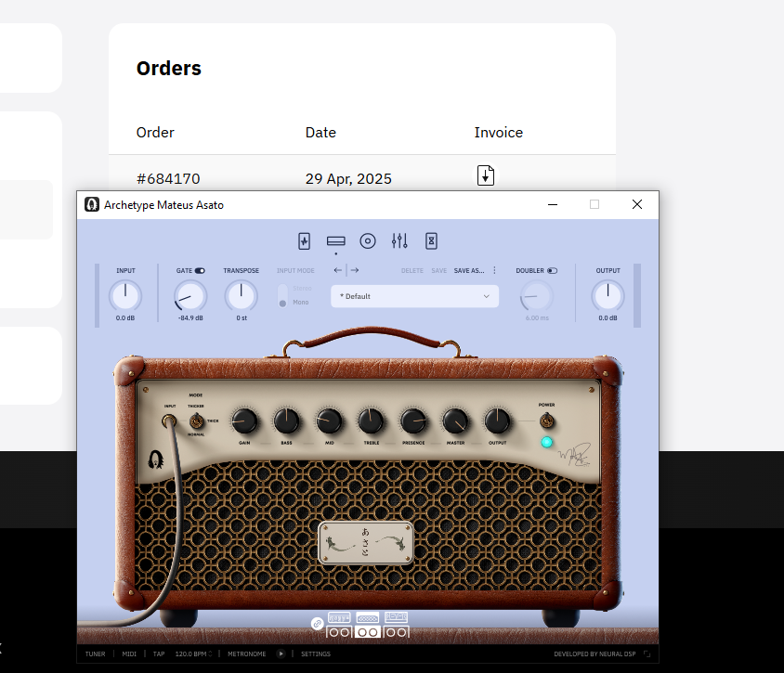The image size is (784, 673).
Task: Open the EQ sliders section icon
Action: [399, 241]
